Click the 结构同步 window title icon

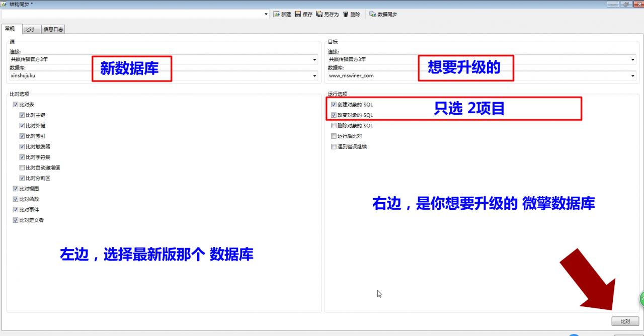[x=4, y=4]
